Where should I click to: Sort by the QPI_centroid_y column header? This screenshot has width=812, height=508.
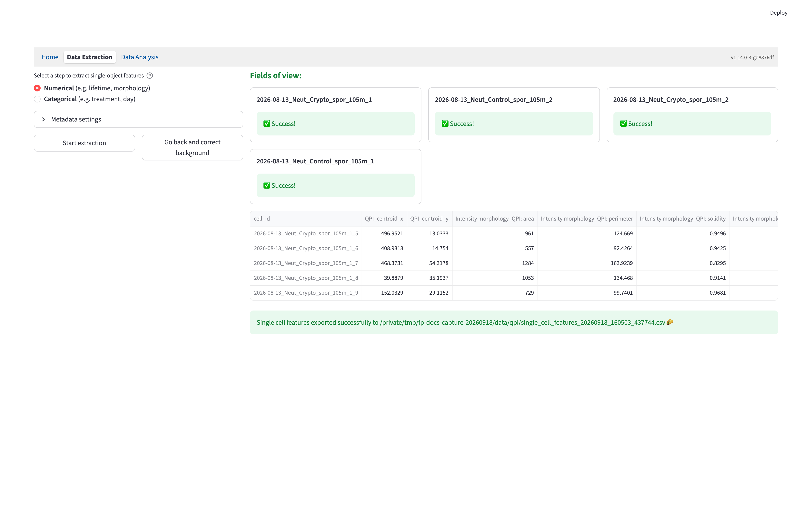click(x=429, y=219)
